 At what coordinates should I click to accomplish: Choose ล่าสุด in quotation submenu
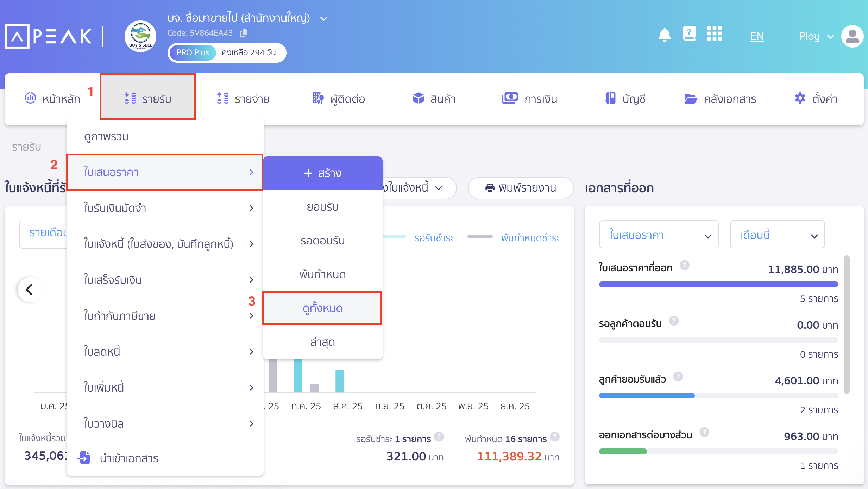(322, 342)
